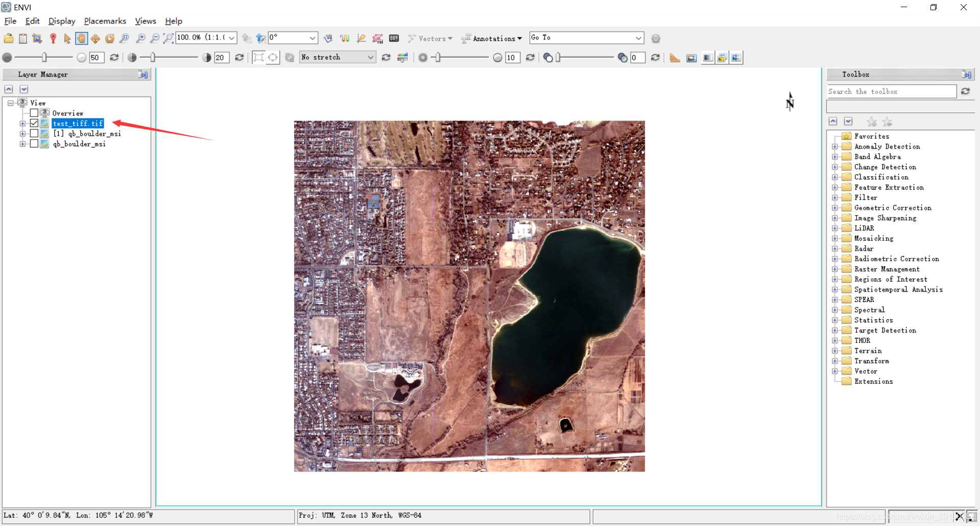Expand the Radiometric Correction folder
Image resolution: width=980 pixels, height=526 pixels.
coord(835,259)
